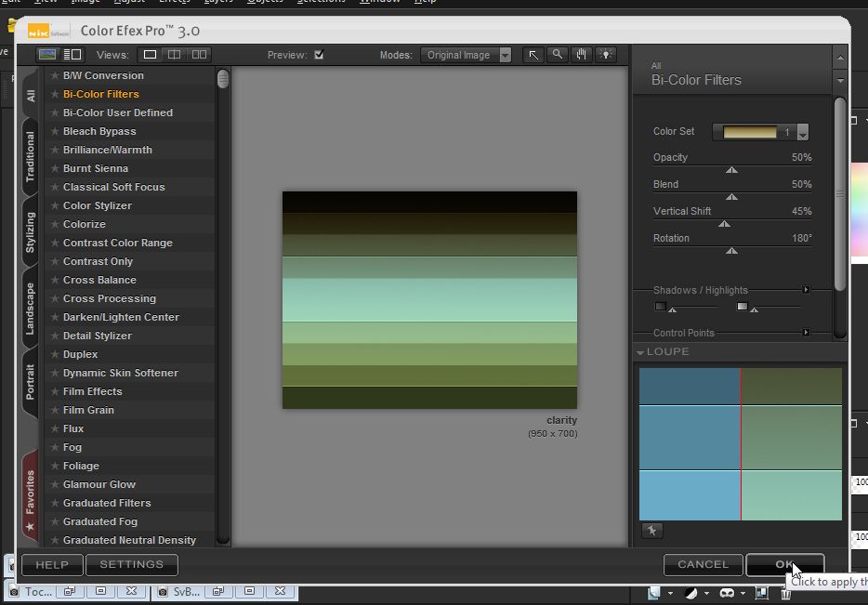
Task: Add Cross Processing to favorites via star
Action: point(55,298)
